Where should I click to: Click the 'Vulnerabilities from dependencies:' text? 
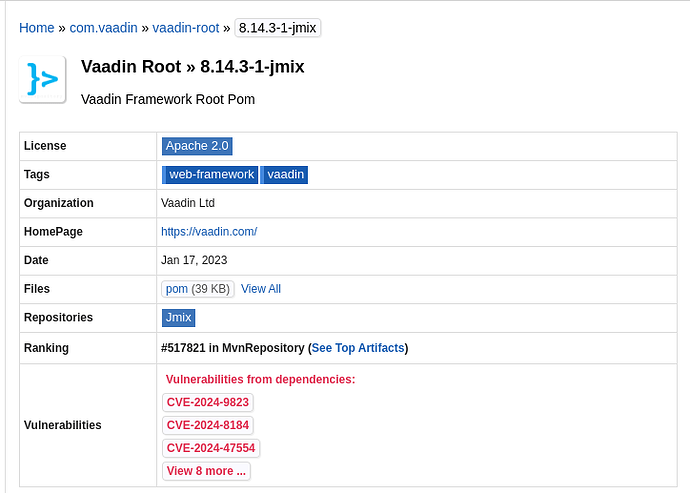click(261, 379)
